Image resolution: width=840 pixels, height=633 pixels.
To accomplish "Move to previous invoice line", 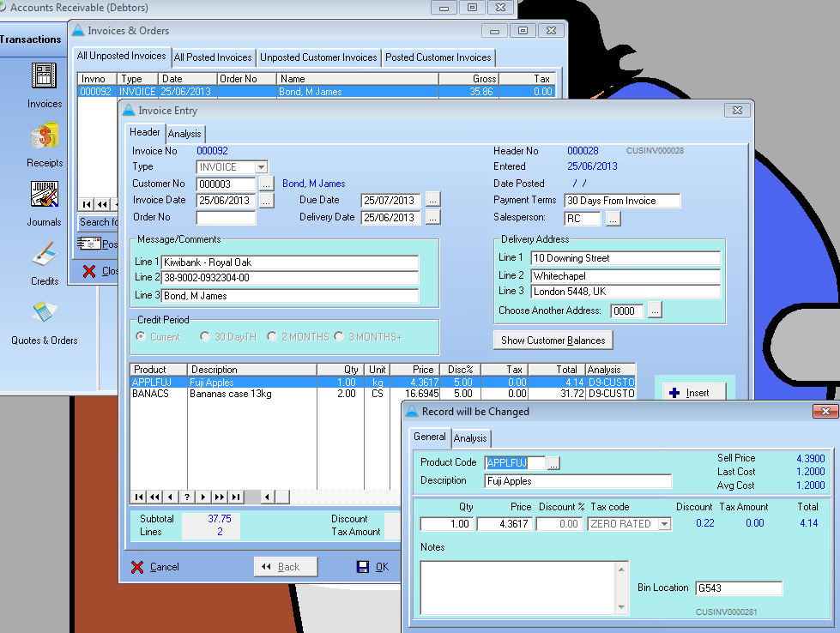I will coord(171,497).
